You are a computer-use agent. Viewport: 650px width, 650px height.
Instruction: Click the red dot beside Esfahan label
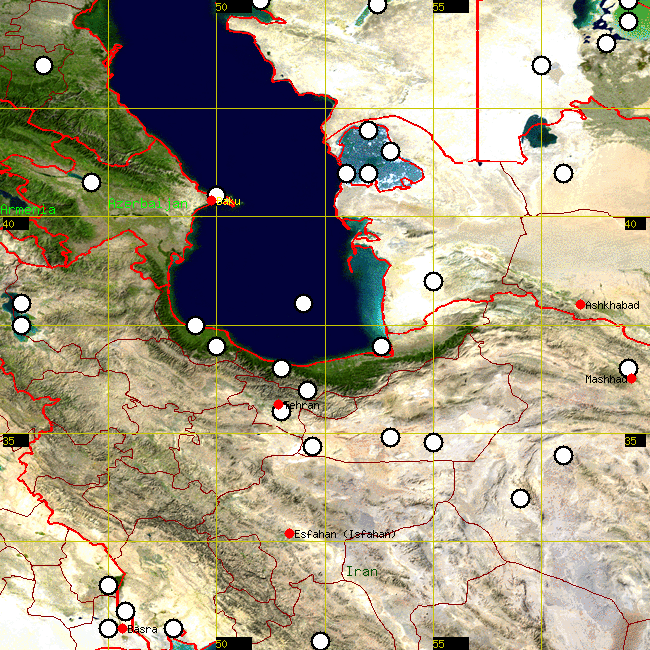[289, 534]
